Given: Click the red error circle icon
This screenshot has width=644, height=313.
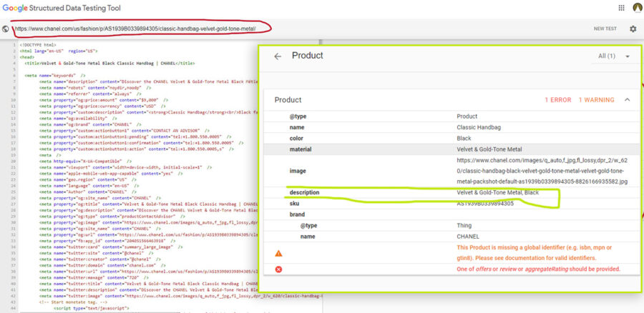Looking at the screenshot, I should point(278,269).
